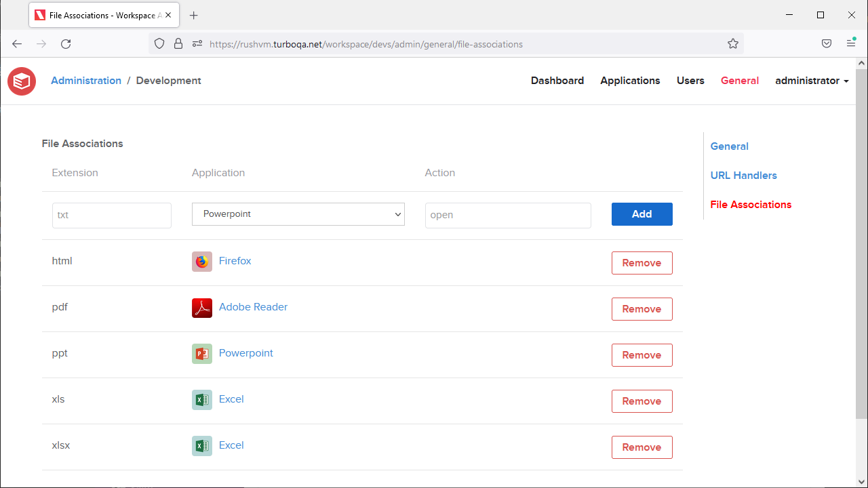868x488 pixels.
Task: Expand the administrator account menu
Action: [x=812, y=81]
